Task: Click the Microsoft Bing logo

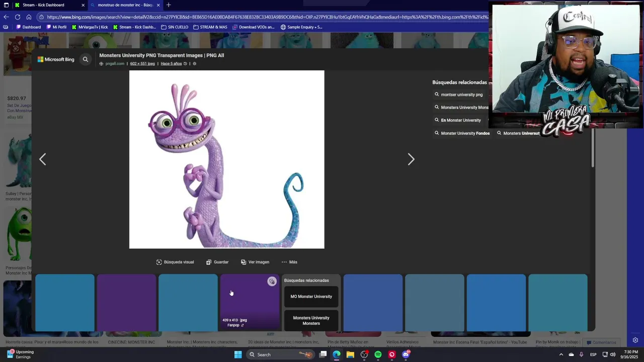Action: pyautogui.click(x=56, y=59)
